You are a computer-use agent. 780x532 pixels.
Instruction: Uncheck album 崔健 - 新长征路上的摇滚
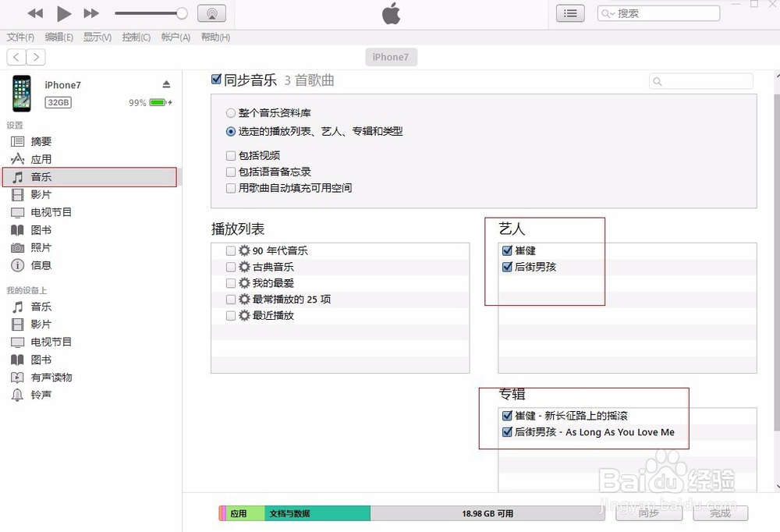[x=508, y=416]
